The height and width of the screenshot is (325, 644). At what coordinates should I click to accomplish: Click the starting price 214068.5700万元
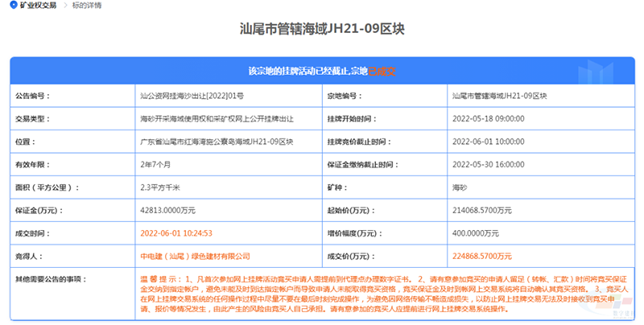pyautogui.click(x=483, y=211)
